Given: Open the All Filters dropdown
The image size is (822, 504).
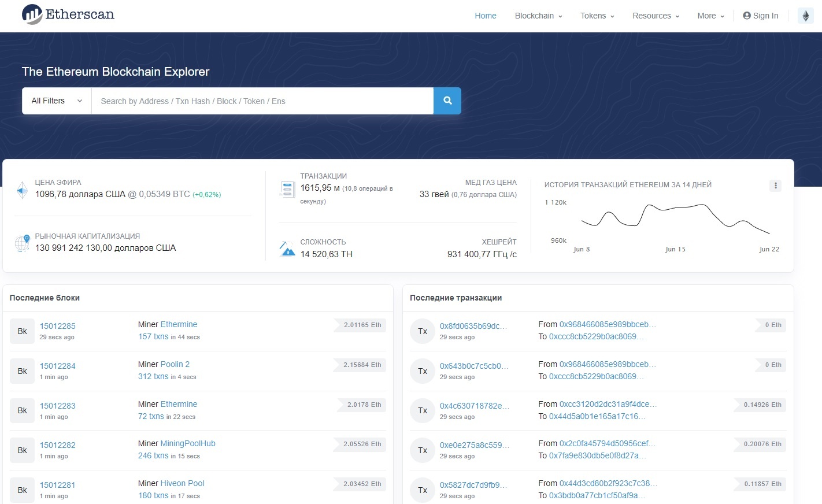Looking at the screenshot, I should [57, 101].
